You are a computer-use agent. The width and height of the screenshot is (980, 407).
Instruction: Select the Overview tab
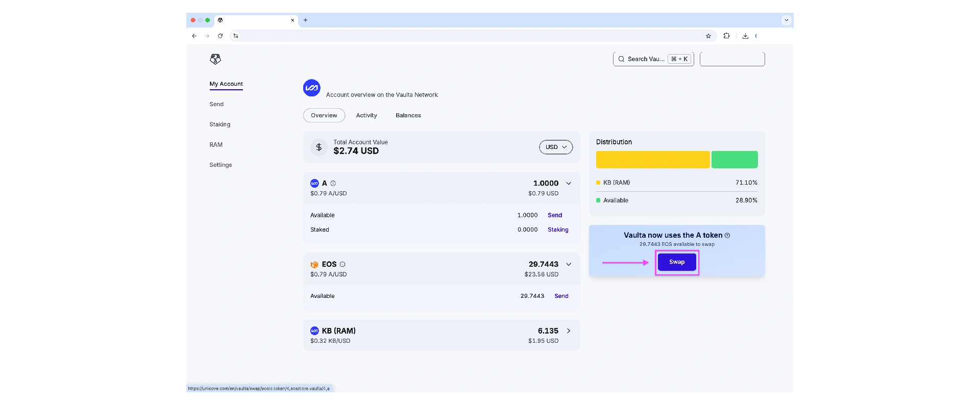tap(324, 115)
